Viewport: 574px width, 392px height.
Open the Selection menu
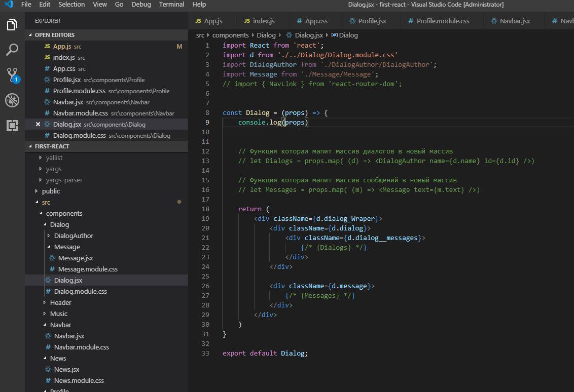pos(71,5)
